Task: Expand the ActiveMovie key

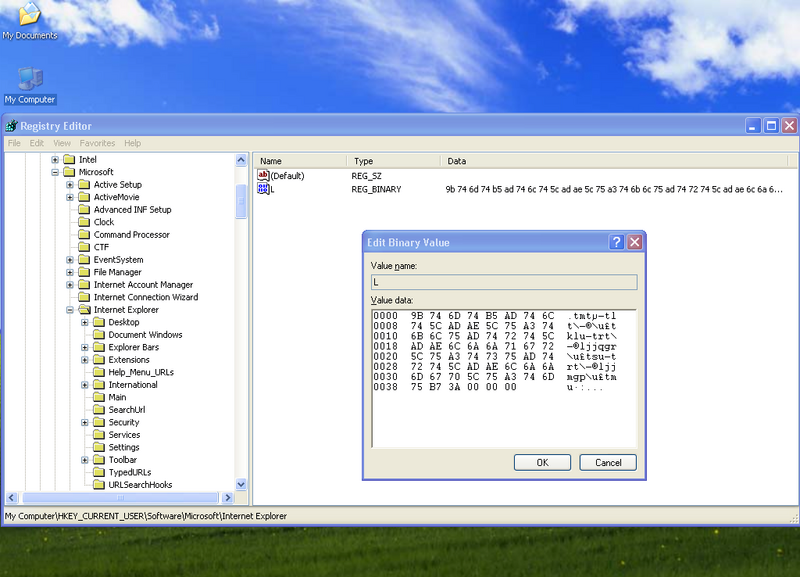Action: tap(70, 197)
